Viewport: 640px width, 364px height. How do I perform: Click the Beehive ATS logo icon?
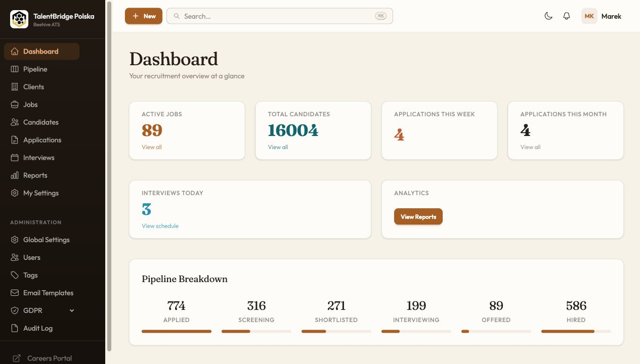tap(19, 19)
